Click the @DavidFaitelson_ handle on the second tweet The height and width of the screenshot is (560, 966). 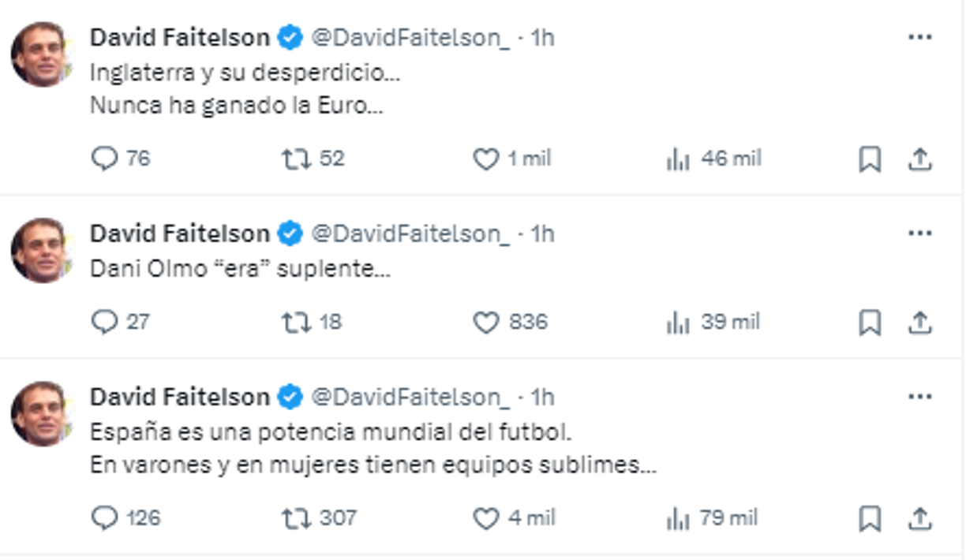point(411,234)
